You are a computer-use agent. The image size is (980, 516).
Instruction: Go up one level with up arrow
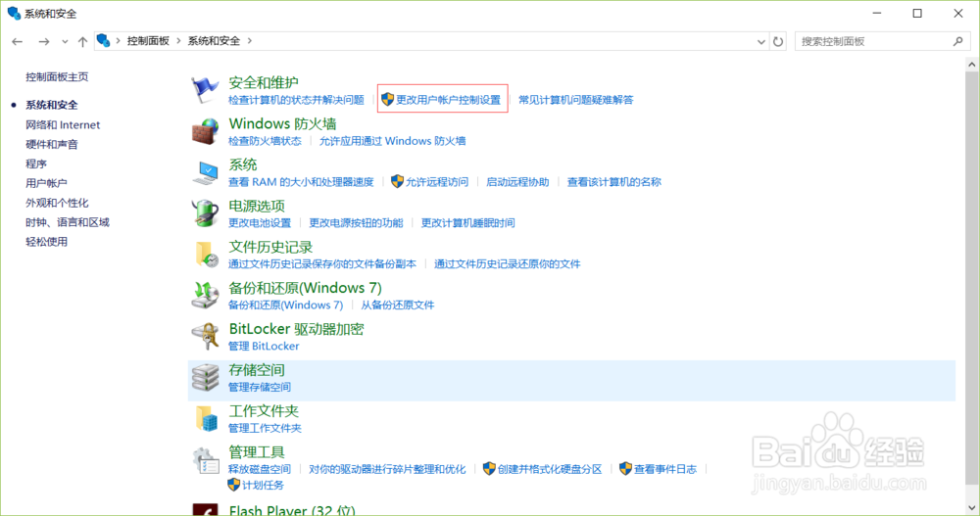[x=82, y=41]
